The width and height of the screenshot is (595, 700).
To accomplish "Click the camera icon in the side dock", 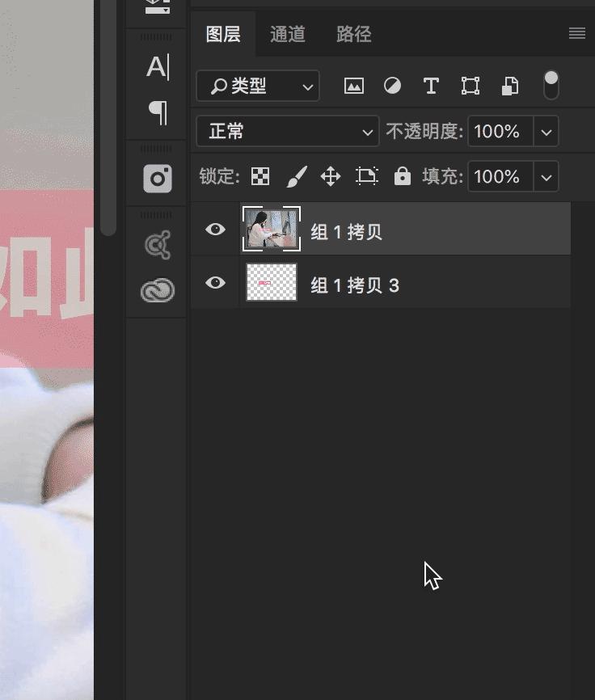I will [x=158, y=178].
